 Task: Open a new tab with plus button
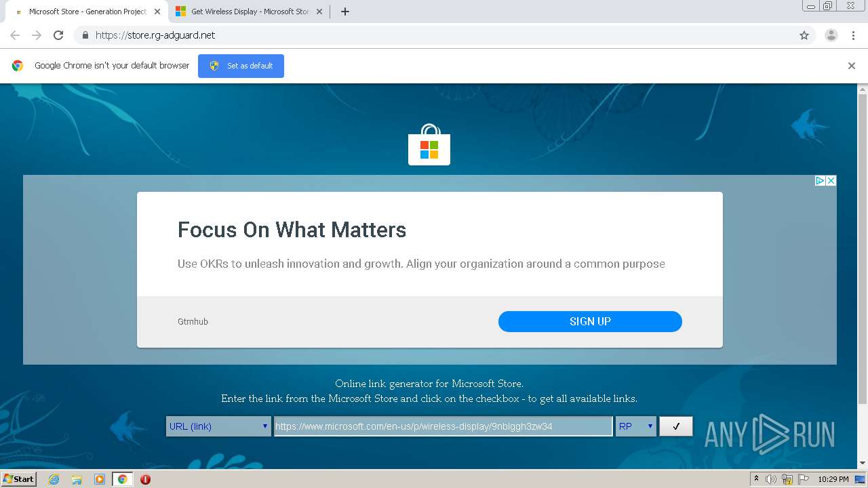pyautogui.click(x=344, y=12)
